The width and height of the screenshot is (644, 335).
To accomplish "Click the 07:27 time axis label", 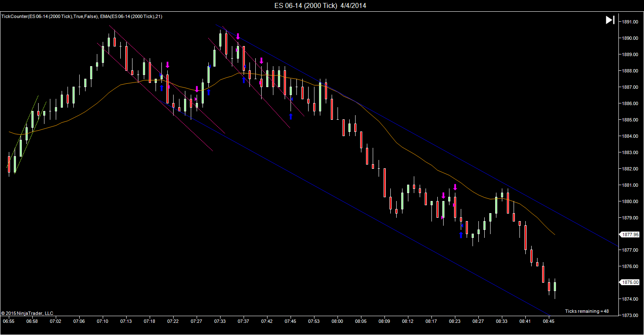I will coord(197,322).
